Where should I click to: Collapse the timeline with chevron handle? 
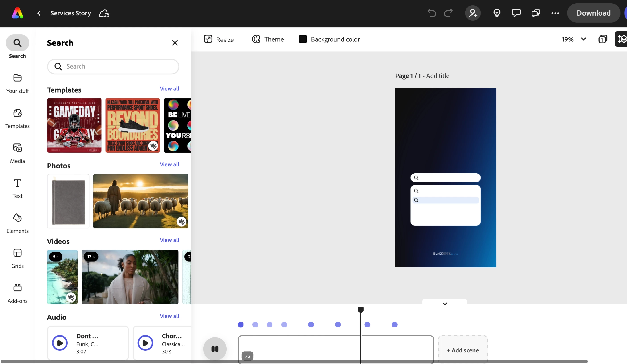[445, 304]
